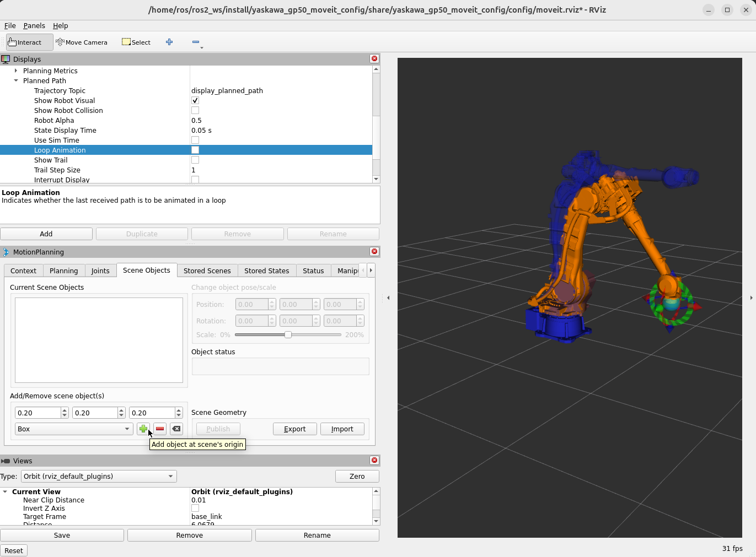Toggle Interrupt Display checkbox
The width and height of the screenshot is (756, 557).
195,180
